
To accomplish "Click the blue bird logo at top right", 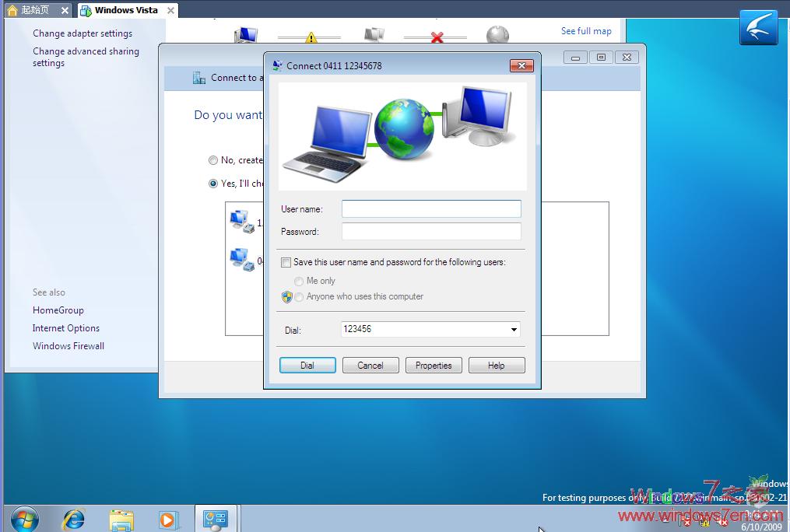I will point(758,26).
